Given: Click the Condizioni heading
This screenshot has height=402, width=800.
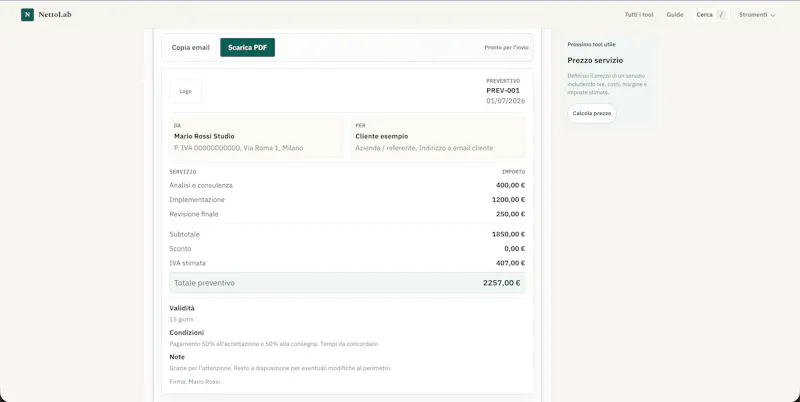Looking at the screenshot, I should [187, 333].
